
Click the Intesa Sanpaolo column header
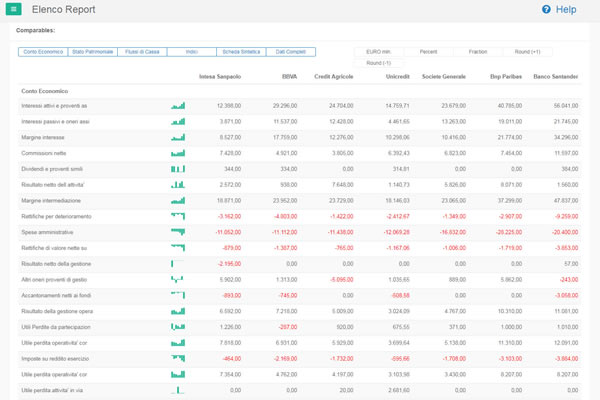pos(220,77)
